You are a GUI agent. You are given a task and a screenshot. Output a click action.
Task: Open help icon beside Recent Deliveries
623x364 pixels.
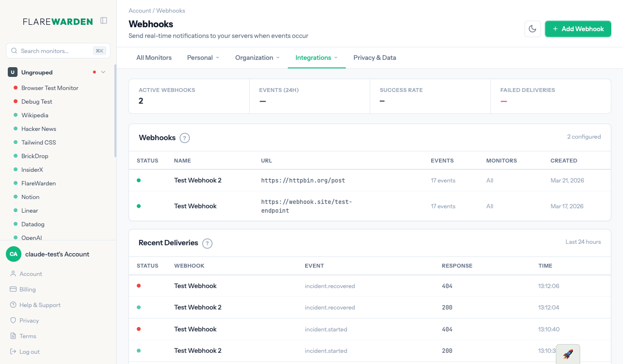pyautogui.click(x=207, y=243)
